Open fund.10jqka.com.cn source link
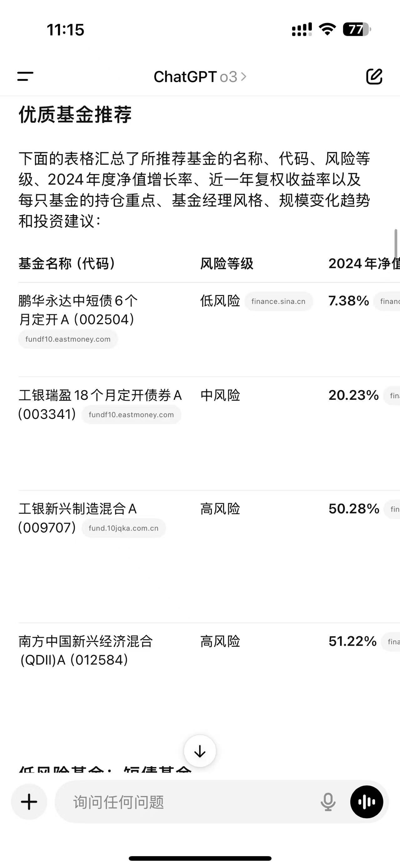400x868 pixels. pos(123,528)
